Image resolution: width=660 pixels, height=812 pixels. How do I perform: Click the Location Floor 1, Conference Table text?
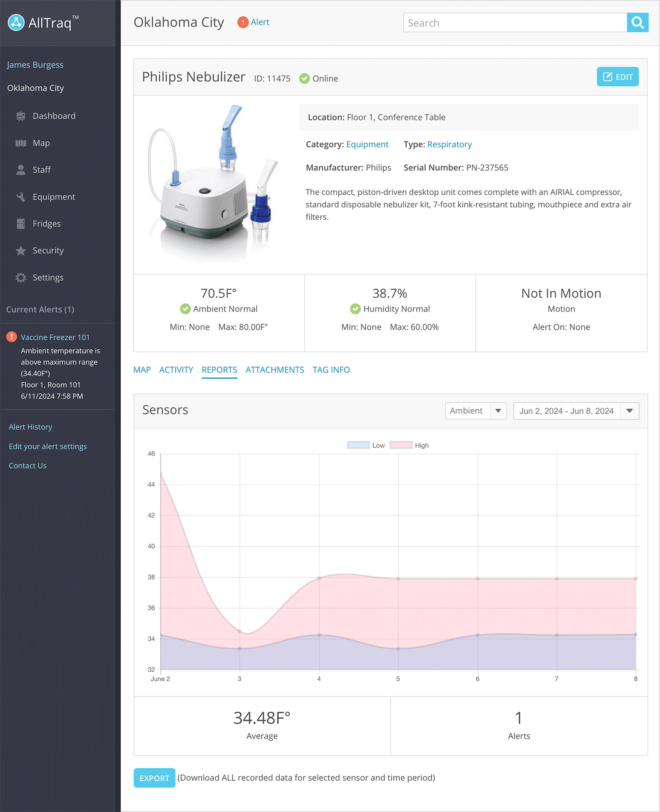[377, 117]
